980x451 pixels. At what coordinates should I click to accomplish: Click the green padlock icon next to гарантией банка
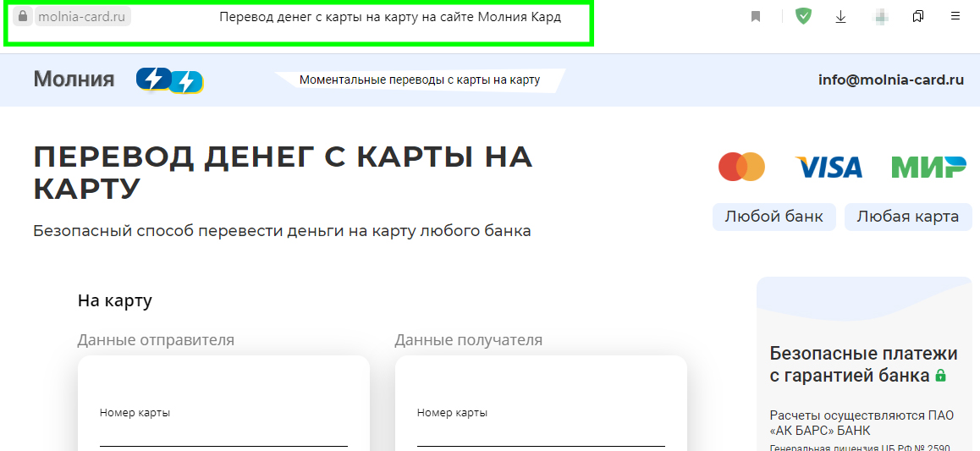940,376
